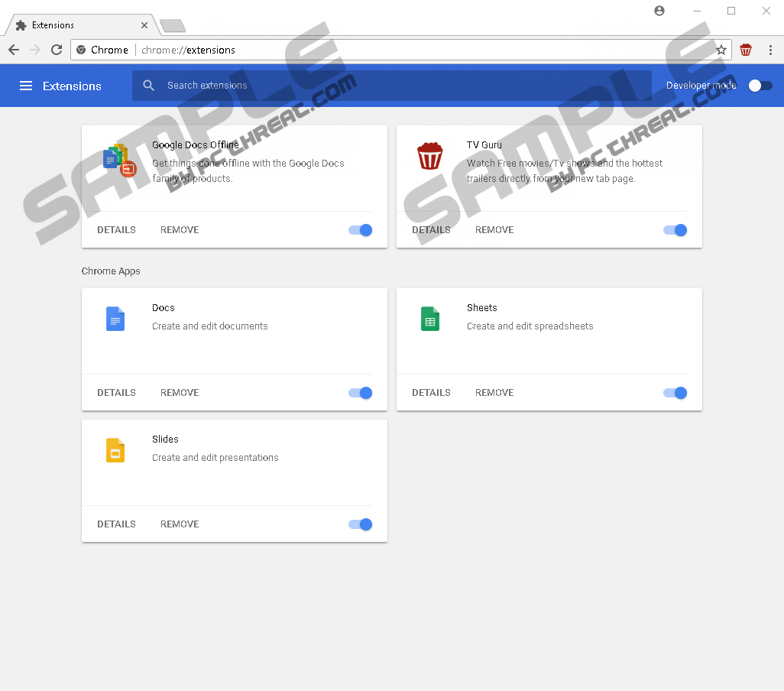The image size is (784, 691).
Task: Click 'Create and edit spreadsheets' description
Action: (530, 326)
